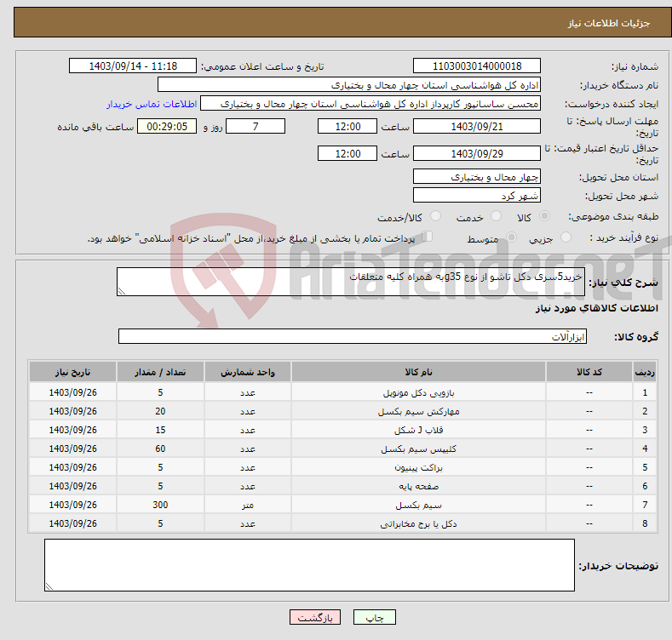Click the price validity 12:00 time field

coord(347,153)
